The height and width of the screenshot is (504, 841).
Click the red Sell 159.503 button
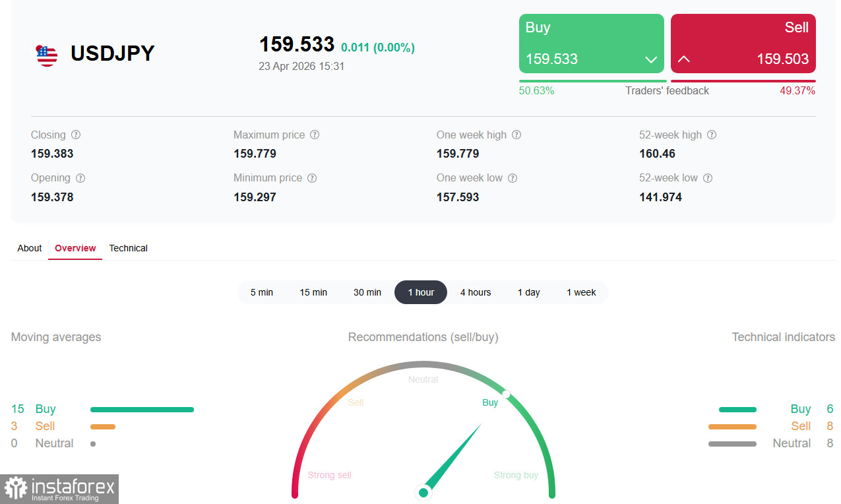[x=743, y=44]
